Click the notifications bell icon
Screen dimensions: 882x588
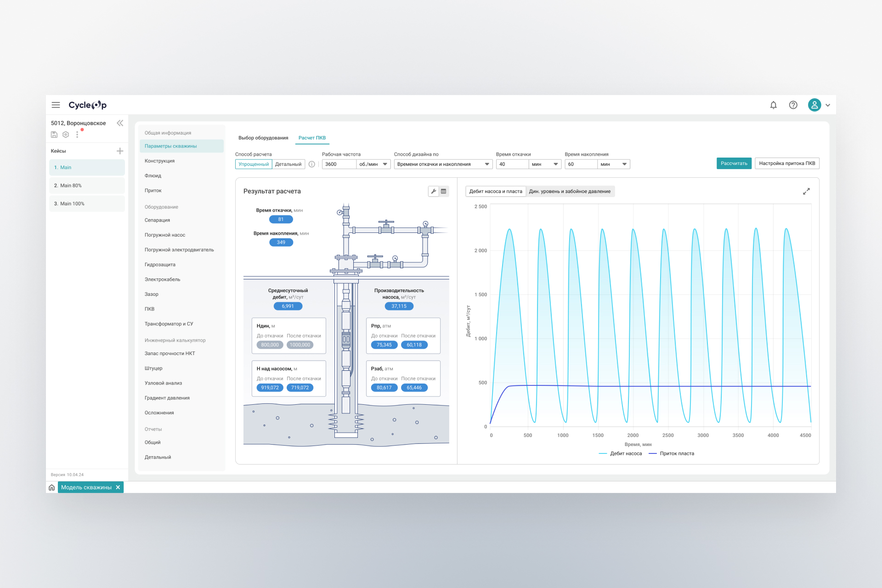coord(773,105)
